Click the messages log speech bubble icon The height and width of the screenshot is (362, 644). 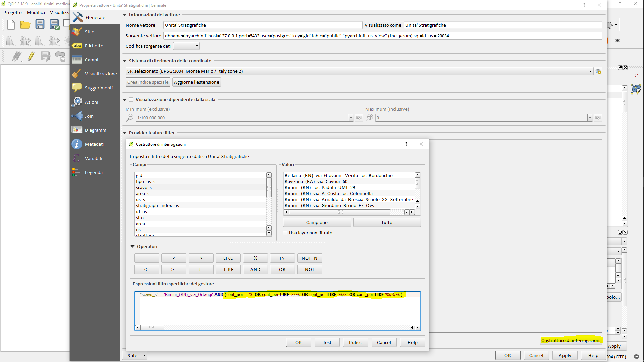point(636,357)
